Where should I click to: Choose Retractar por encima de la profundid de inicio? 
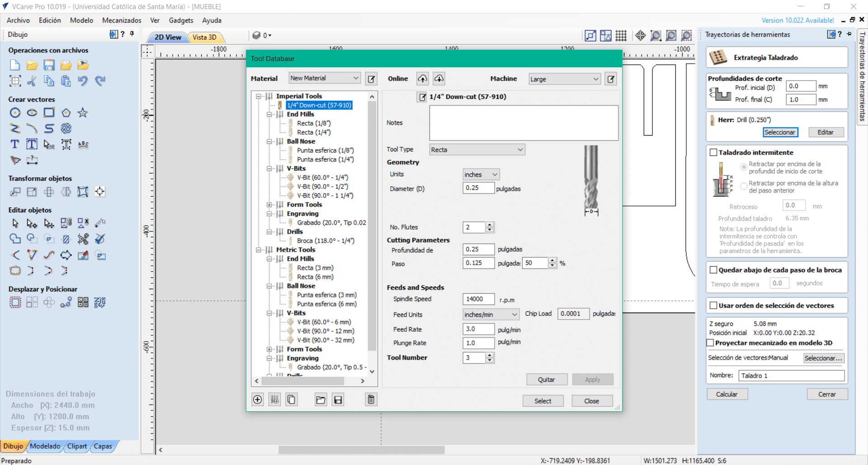coord(744,167)
